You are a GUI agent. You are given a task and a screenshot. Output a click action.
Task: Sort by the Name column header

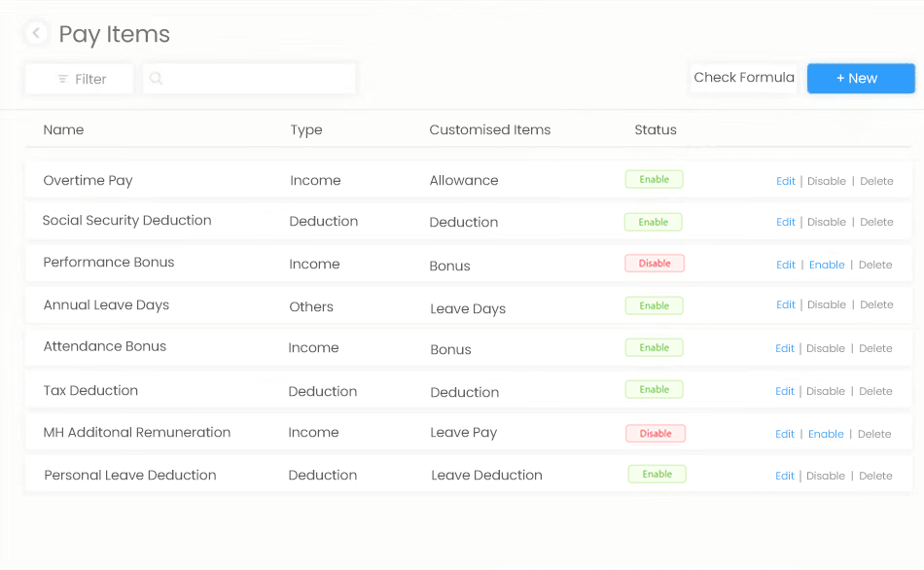pyautogui.click(x=63, y=129)
